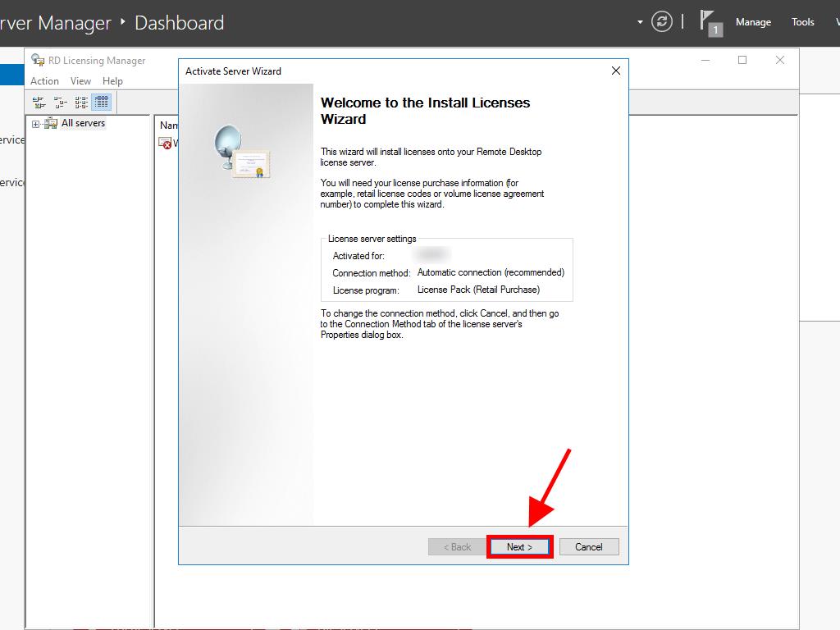840x630 pixels.
Task: Select the server entry with red error icon
Action: (x=167, y=143)
